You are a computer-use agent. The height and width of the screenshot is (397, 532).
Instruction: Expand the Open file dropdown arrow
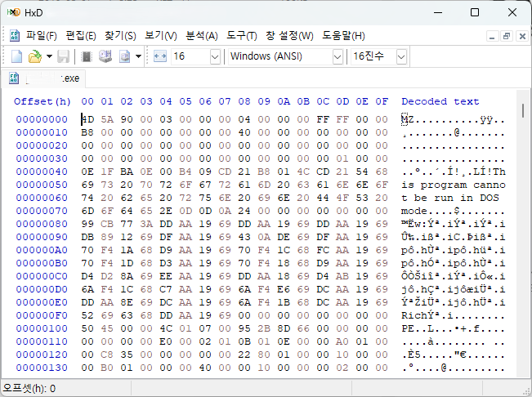49,56
